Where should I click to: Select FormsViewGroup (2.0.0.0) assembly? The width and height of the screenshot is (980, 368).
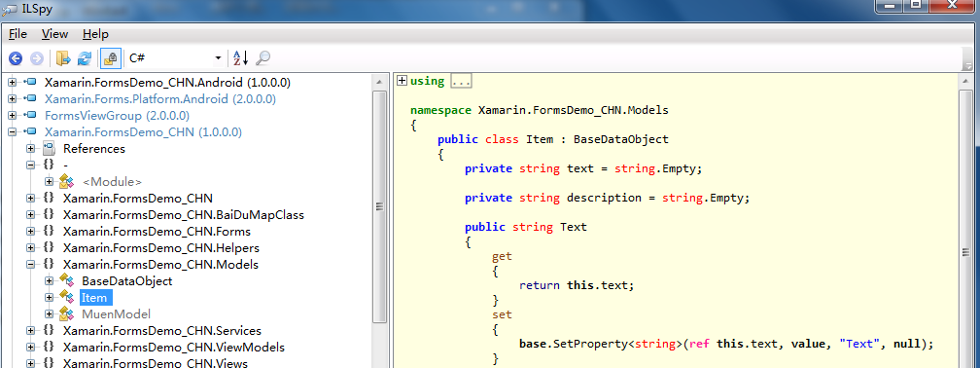pos(117,115)
